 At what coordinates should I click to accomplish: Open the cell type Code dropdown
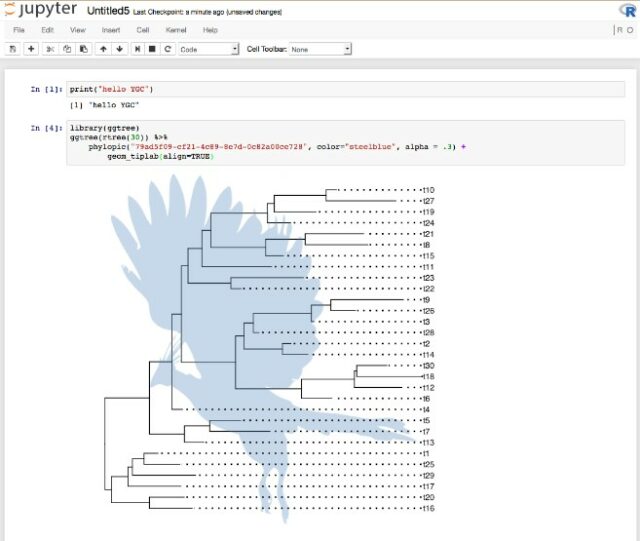209,49
